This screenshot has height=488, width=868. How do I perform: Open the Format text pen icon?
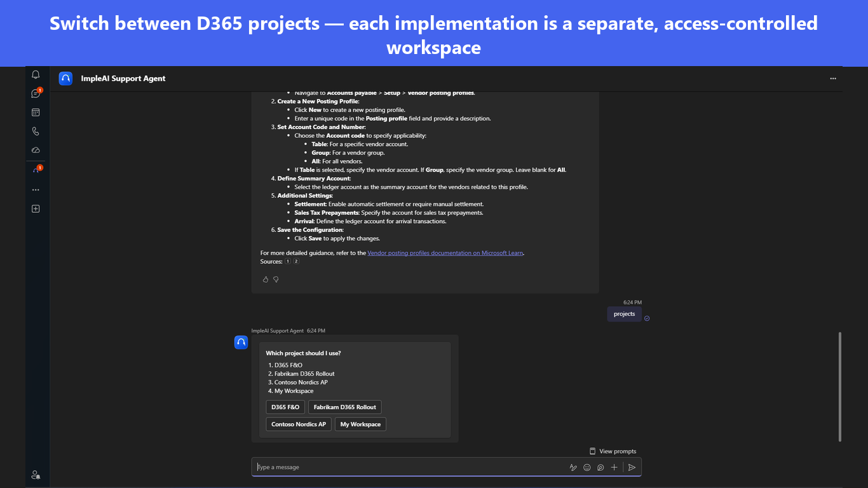click(x=573, y=467)
